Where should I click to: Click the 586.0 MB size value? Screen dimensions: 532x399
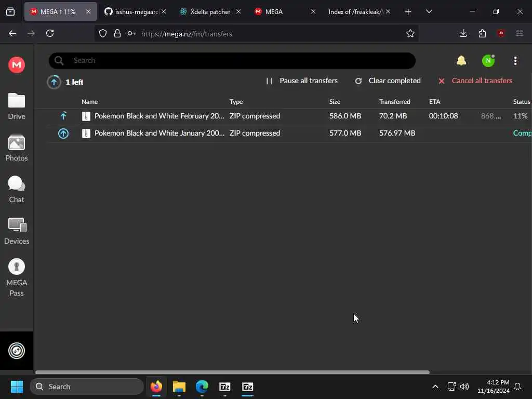click(345, 116)
